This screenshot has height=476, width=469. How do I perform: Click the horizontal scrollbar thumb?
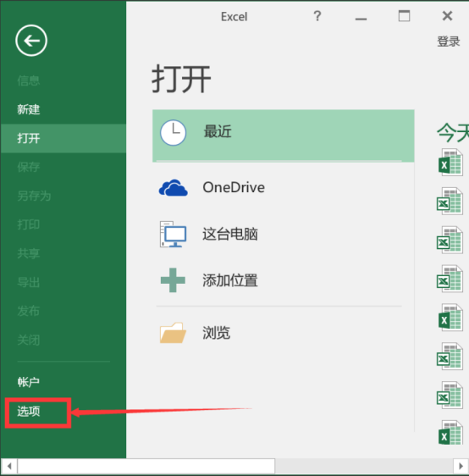pos(146,466)
